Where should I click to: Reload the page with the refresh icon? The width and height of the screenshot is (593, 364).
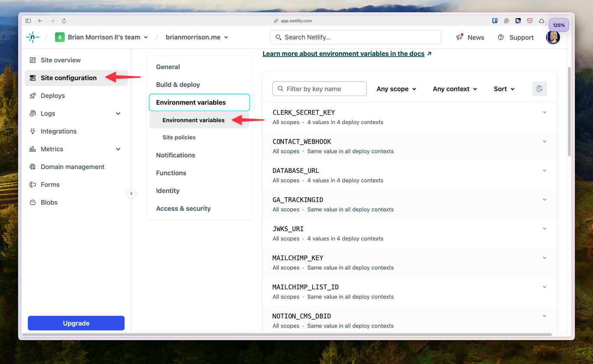point(64,21)
